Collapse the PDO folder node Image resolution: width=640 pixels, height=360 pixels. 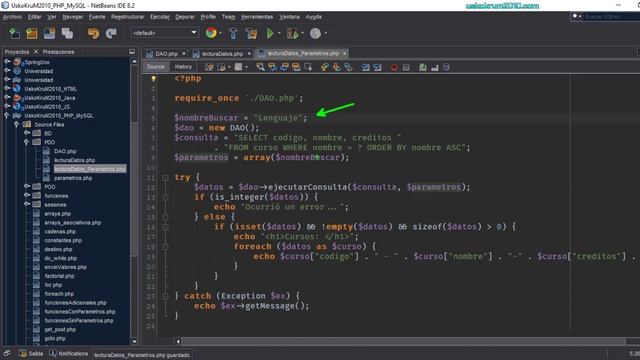point(27,142)
